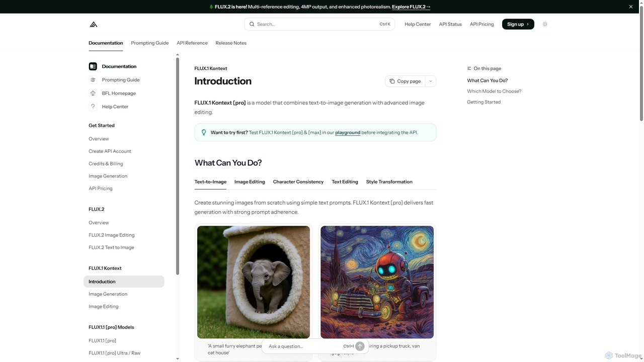Open the robot pickup truck image
Image resolution: width=644 pixels, height=362 pixels.
click(377, 282)
